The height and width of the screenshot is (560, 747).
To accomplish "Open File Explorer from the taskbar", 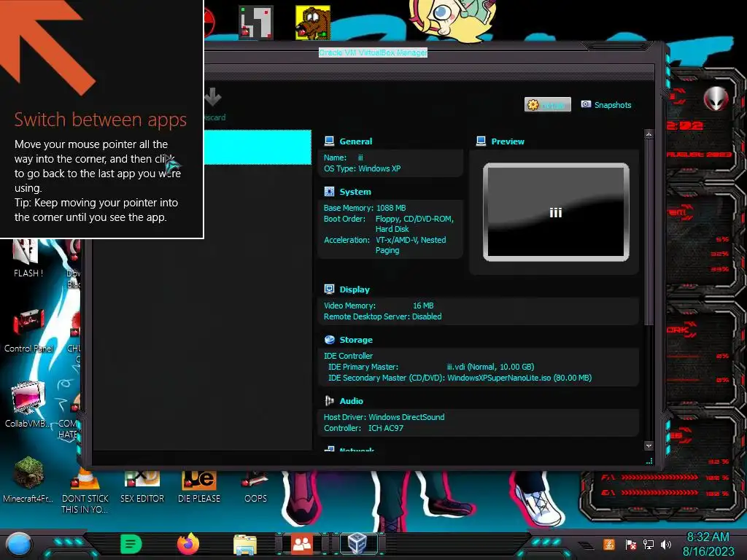I will 245,545.
